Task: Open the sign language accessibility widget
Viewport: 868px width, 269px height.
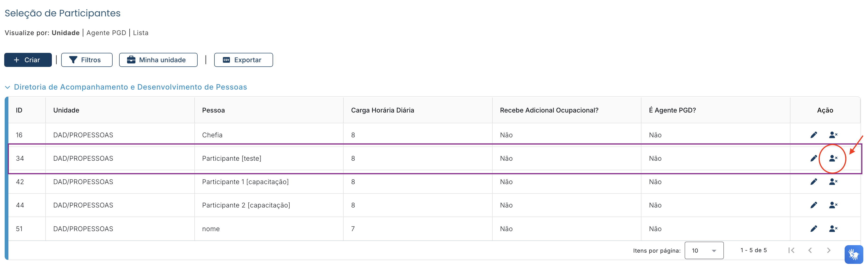Action: click(854, 254)
